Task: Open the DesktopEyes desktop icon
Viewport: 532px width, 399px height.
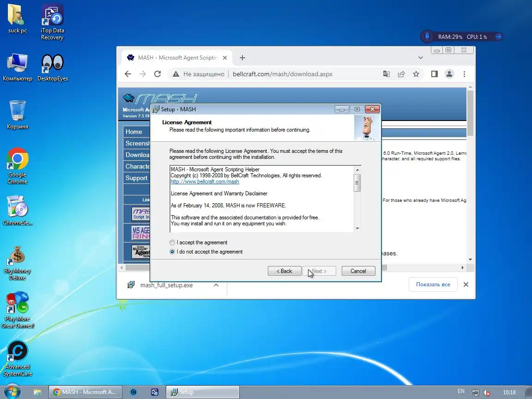Action: tap(53, 67)
